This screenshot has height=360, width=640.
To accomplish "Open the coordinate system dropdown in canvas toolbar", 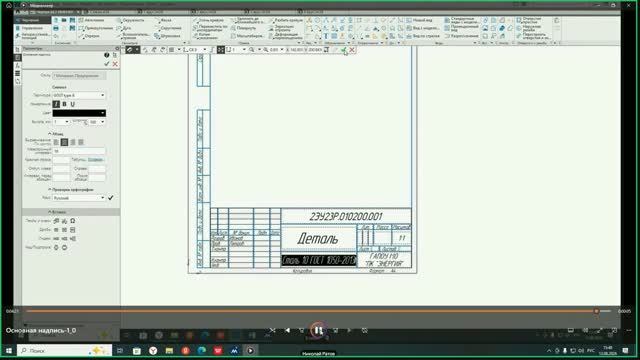I will [x=204, y=49].
